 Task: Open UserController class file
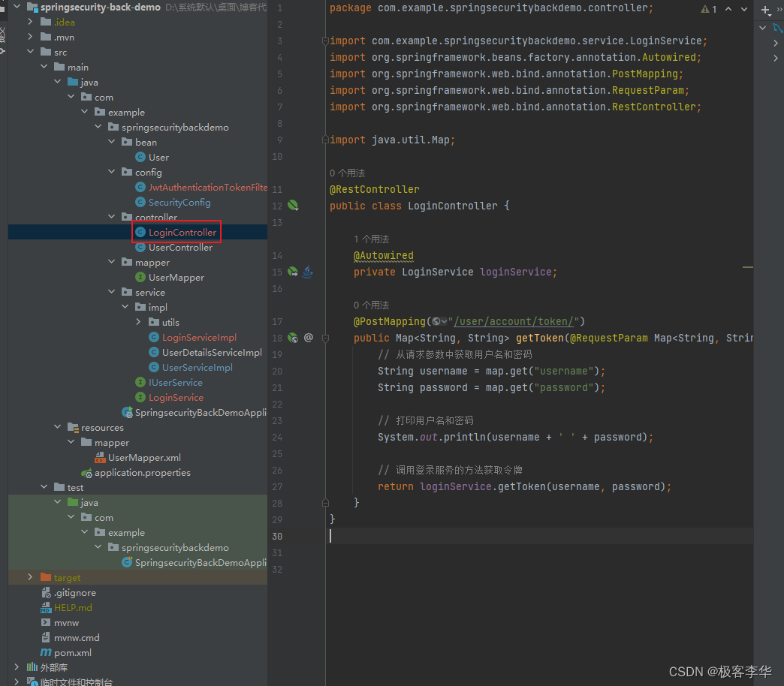point(174,248)
